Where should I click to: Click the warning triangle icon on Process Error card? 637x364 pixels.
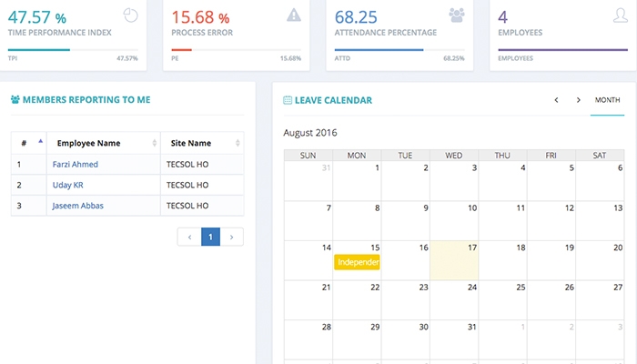click(294, 15)
